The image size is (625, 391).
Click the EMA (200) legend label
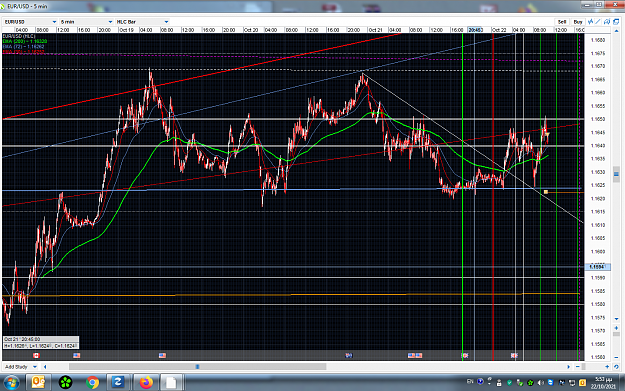pos(25,41)
